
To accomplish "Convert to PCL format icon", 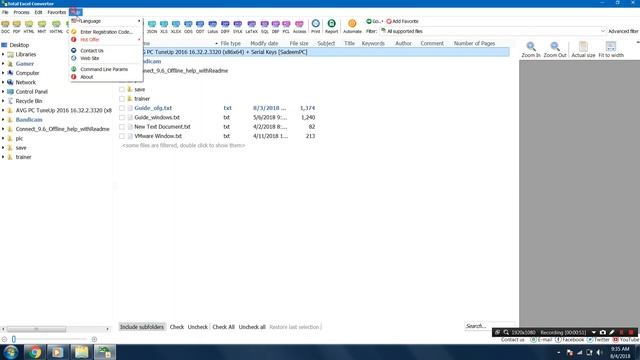I will (286, 26).
